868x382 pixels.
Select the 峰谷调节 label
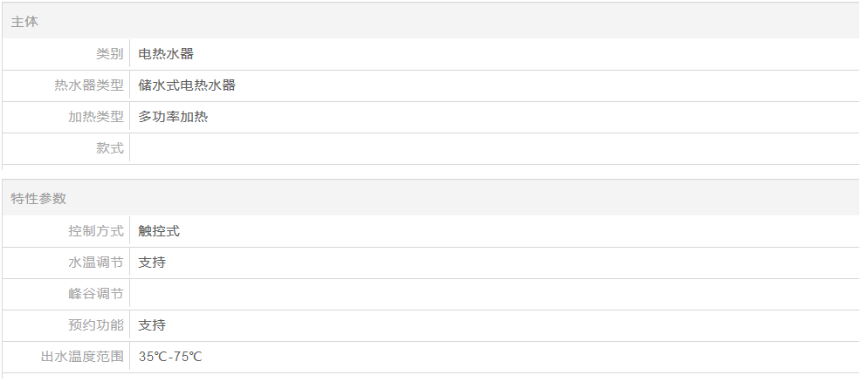95,294
